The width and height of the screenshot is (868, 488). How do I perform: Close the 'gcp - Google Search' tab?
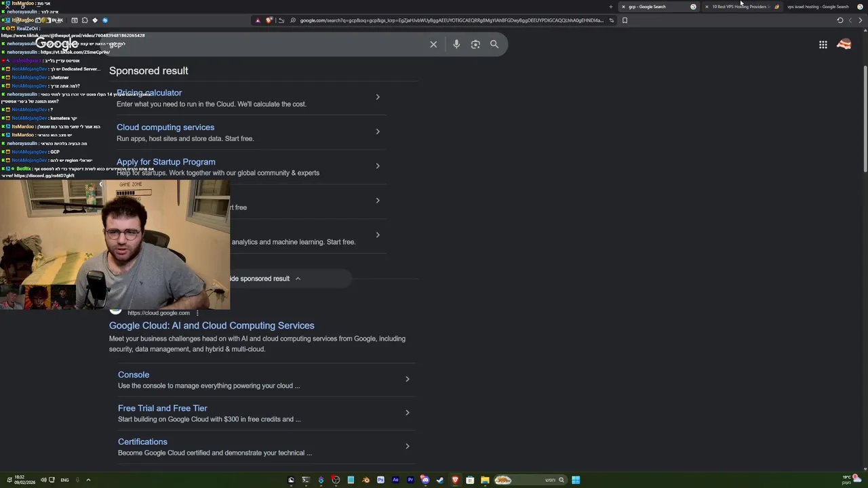[623, 7]
